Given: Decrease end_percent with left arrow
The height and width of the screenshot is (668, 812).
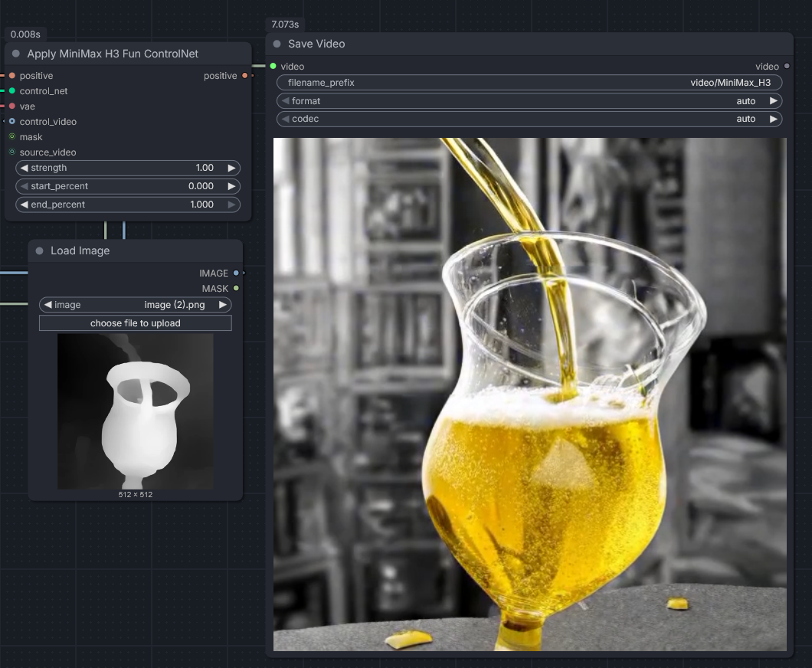Looking at the screenshot, I should 24,205.
